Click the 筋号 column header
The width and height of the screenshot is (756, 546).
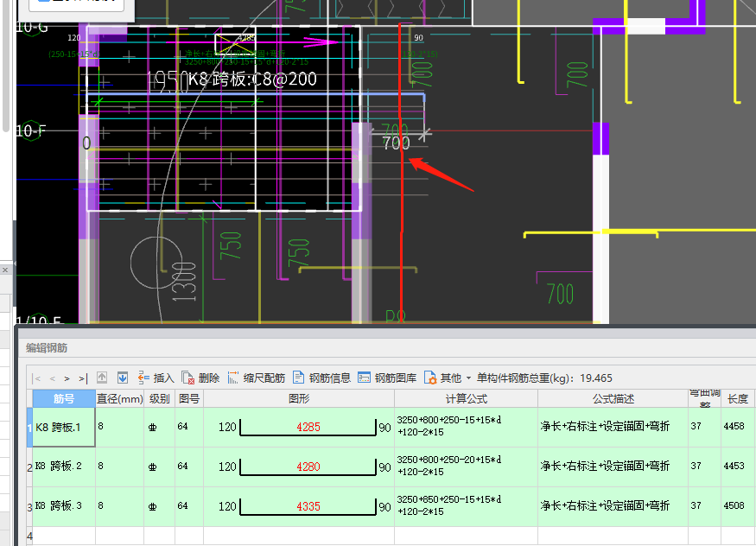(64, 398)
